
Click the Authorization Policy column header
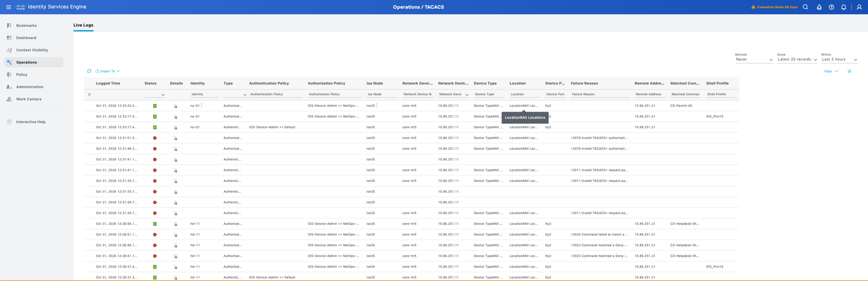pos(326,83)
